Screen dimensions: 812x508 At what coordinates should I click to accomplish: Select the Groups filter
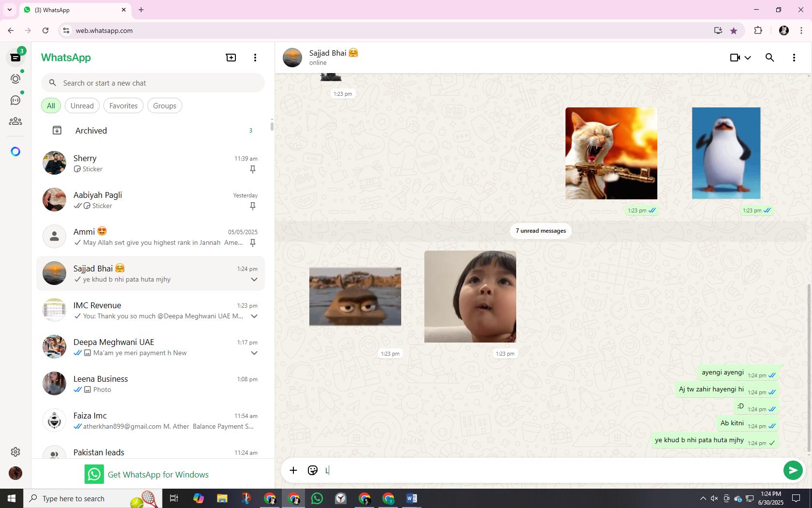pos(165,106)
